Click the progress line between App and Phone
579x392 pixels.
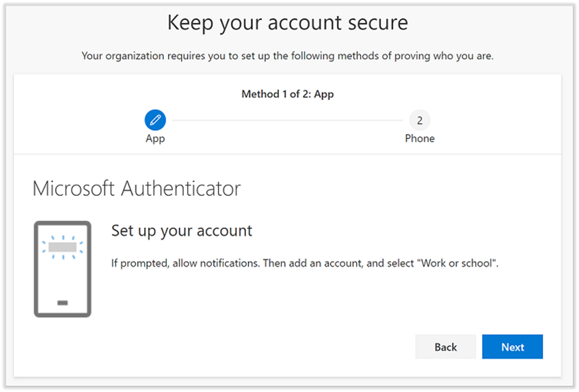click(x=287, y=120)
